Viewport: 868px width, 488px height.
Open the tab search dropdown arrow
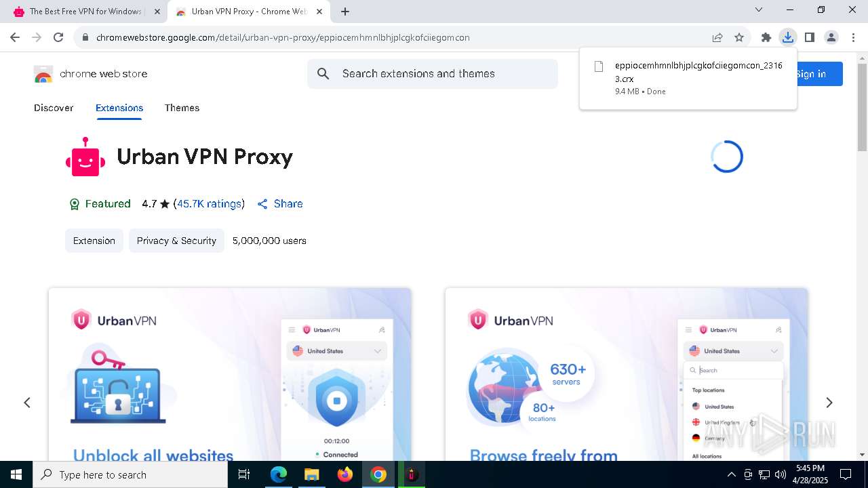pyautogui.click(x=759, y=9)
